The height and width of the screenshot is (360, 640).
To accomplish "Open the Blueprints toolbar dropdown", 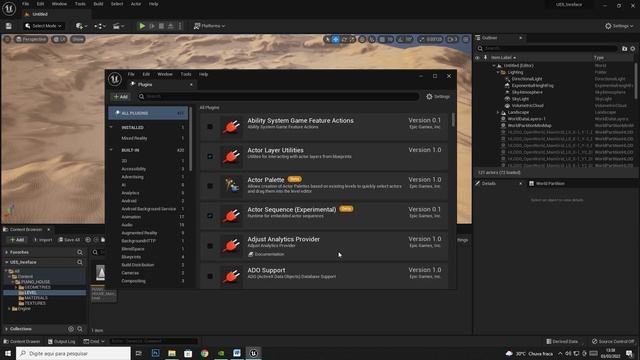I will click(x=100, y=26).
